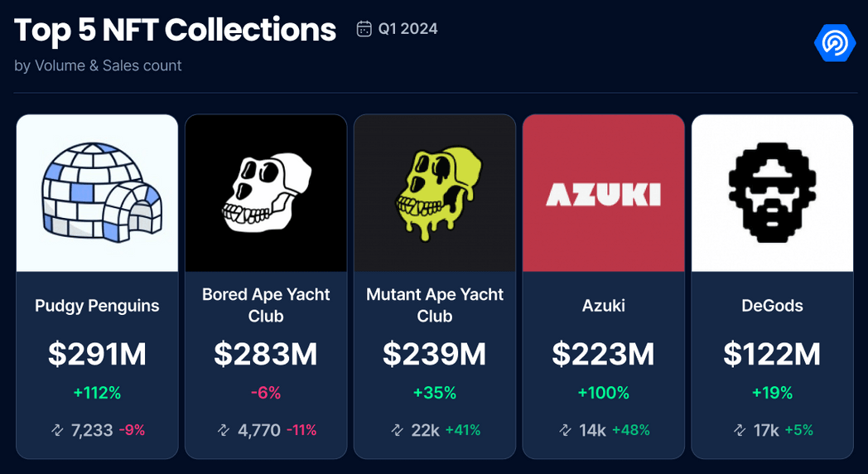The image size is (868, 474).
Task: Click the Bored Ape Yacht Club skull image
Action: click(266, 193)
